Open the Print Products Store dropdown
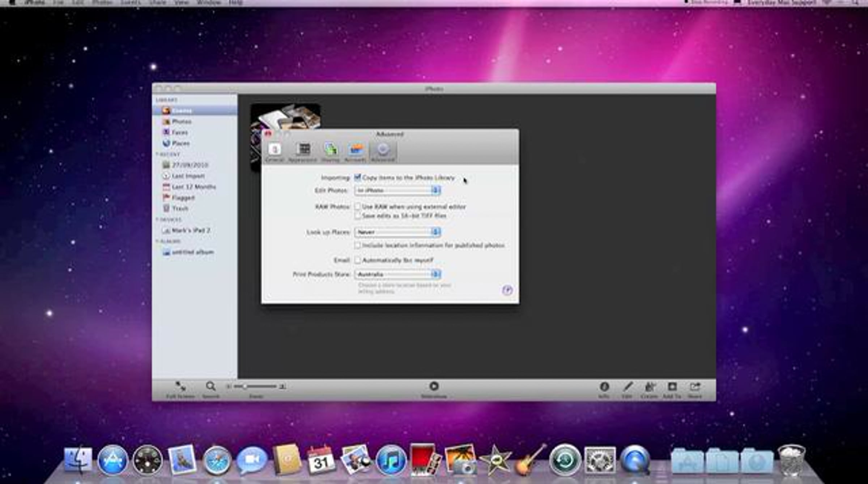This screenshot has height=484, width=868. (x=397, y=274)
